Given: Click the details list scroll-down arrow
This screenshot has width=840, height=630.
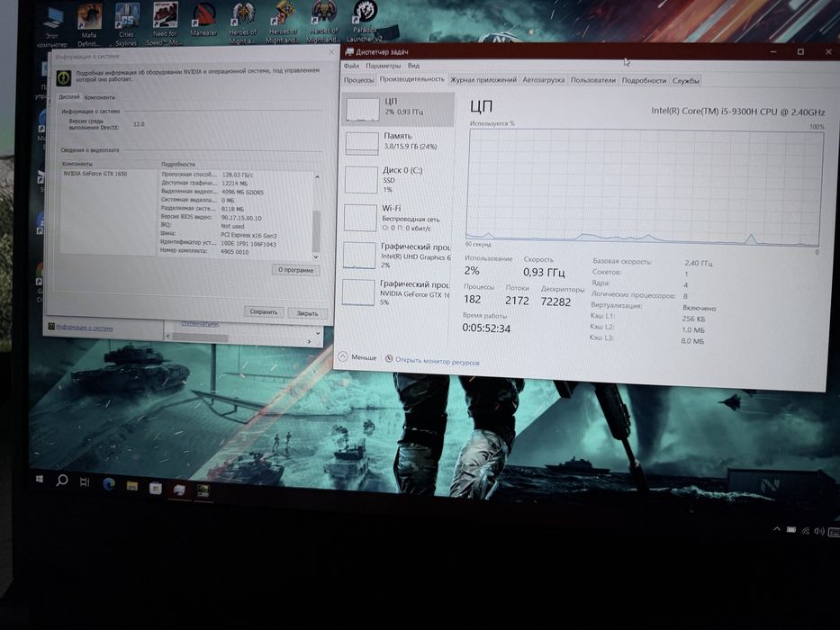Looking at the screenshot, I should click(315, 256).
